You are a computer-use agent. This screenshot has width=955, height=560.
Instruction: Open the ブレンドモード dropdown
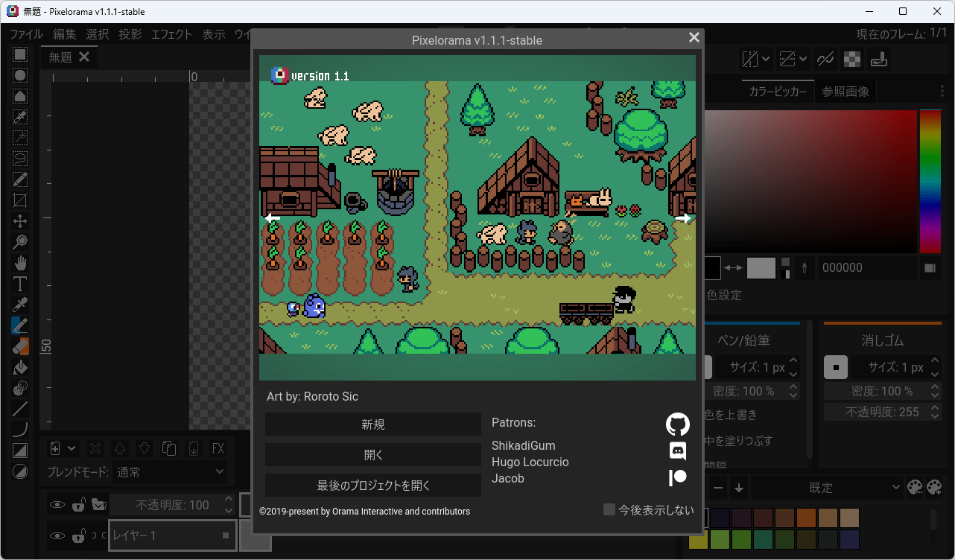coord(171,471)
